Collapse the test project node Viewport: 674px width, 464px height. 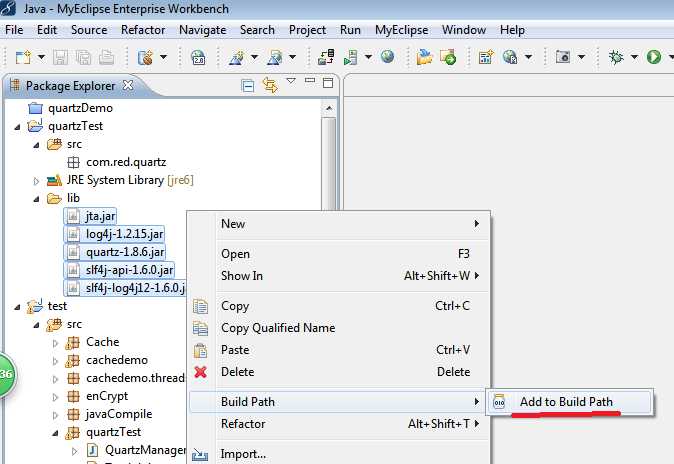17,307
